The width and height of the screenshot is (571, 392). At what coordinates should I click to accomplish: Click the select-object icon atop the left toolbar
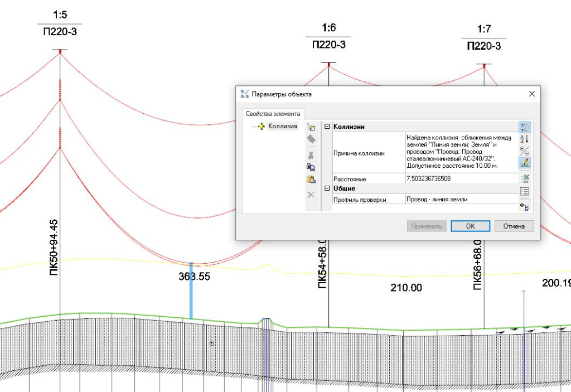[x=311, y=128]
